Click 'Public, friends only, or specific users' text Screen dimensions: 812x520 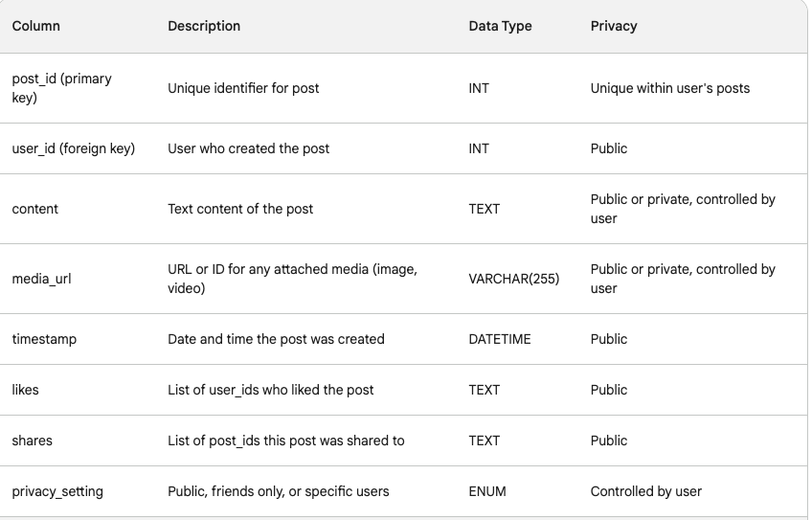(279, 491)
